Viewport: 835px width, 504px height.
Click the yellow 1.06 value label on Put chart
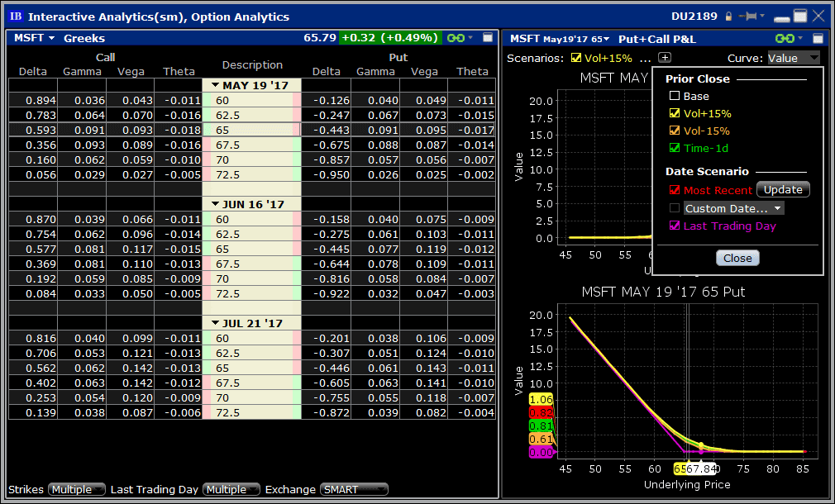coord(541,400)
